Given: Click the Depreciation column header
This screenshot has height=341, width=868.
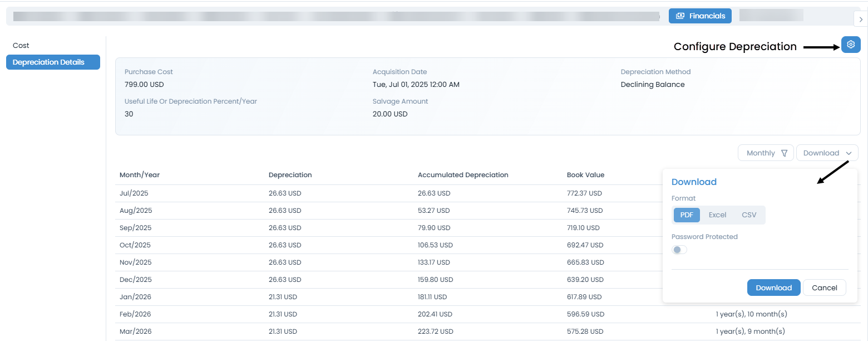Looking at the screenshot, I should pos(290,174).
